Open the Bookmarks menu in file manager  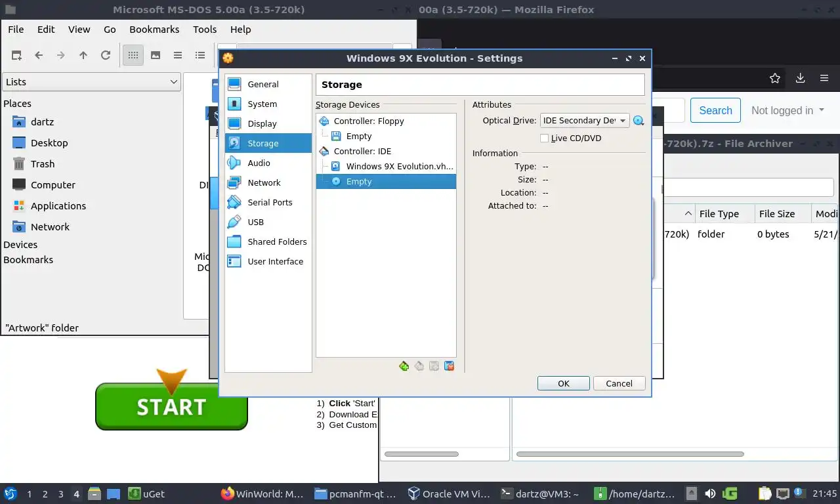click(x=154, y=29)
